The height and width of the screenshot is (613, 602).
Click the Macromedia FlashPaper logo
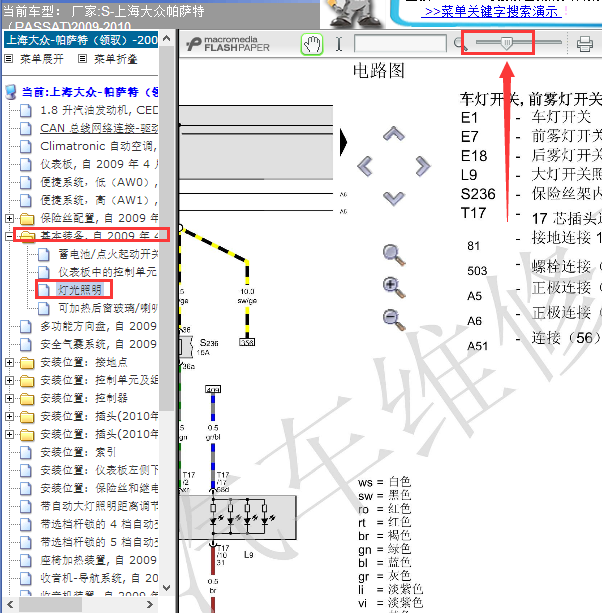point(228,44)
